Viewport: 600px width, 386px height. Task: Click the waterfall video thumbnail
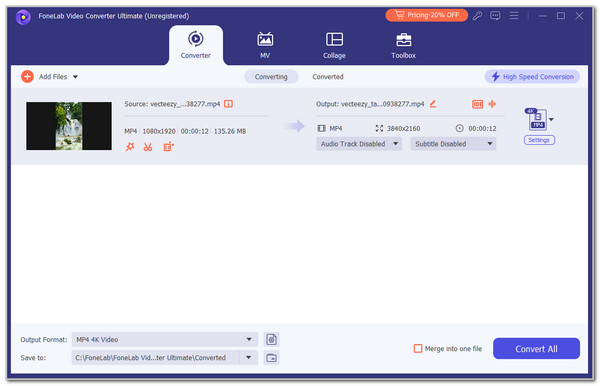[69, 126]
